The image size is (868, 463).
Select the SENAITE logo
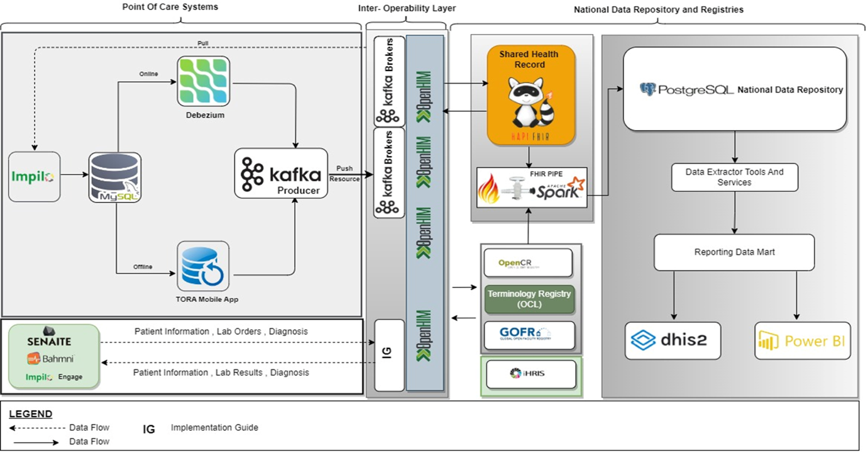point(49,337)
